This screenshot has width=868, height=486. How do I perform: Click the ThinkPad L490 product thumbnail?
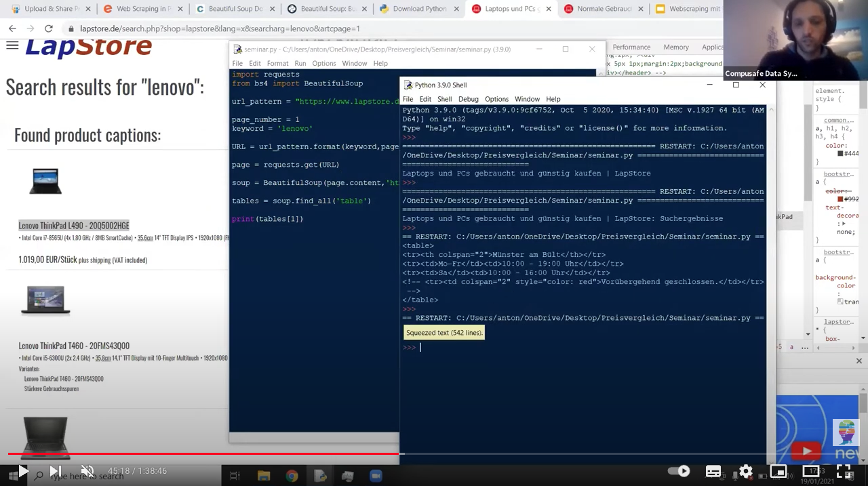click(46, 181)
